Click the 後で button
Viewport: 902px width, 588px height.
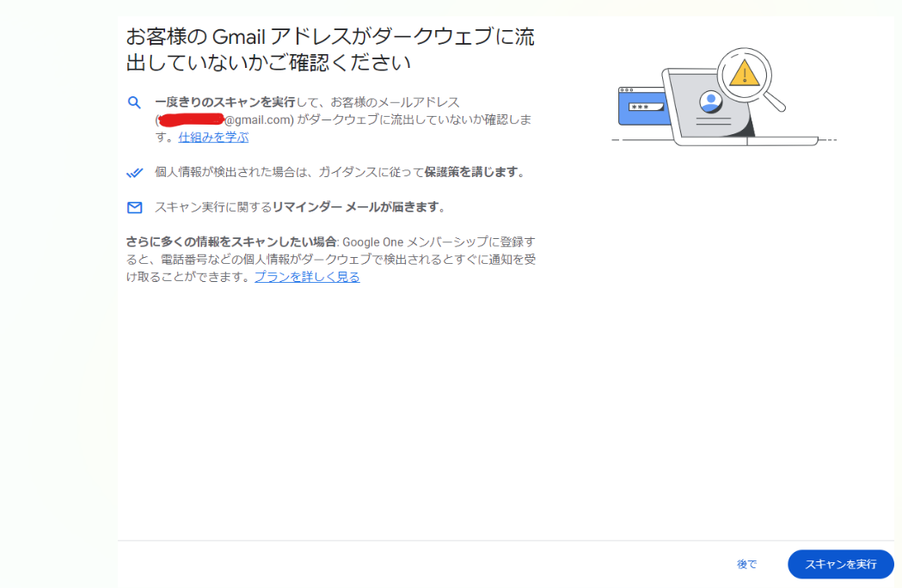[x=746, y=565]
